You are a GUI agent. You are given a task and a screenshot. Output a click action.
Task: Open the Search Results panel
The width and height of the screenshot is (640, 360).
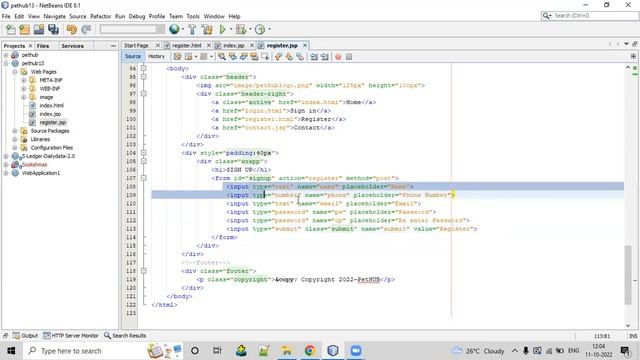(x=125, y=336)
